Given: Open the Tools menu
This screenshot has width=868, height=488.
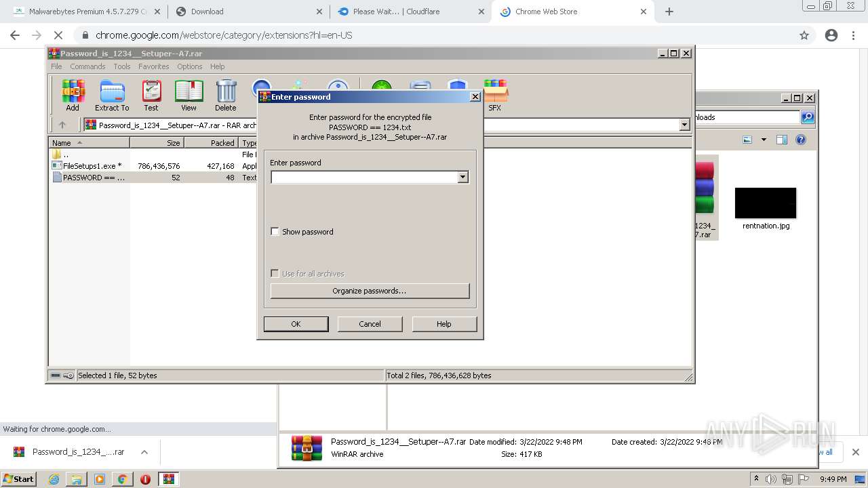Looking at the screenshot, I should click(122, 66).
